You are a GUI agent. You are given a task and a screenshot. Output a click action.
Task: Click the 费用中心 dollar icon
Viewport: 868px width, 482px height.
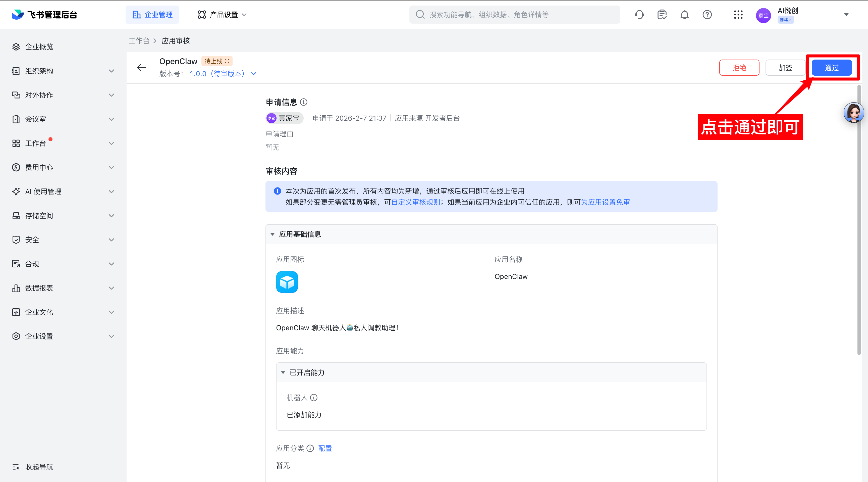pos(16,167)
